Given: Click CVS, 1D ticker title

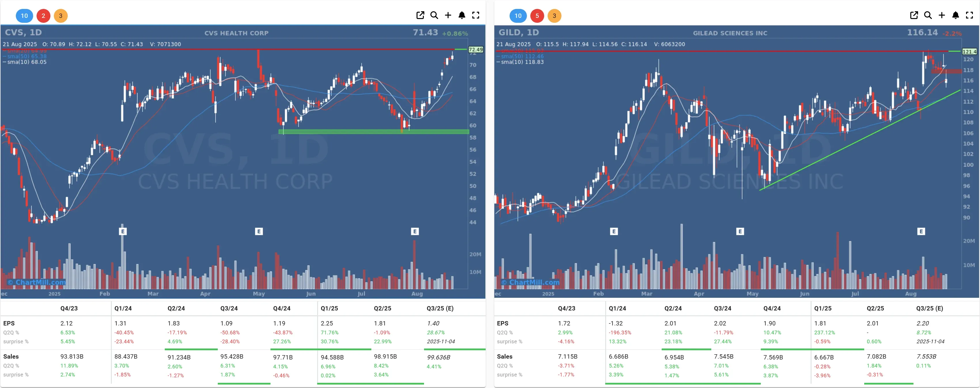Looking at the screenshot, I should 23,32.
